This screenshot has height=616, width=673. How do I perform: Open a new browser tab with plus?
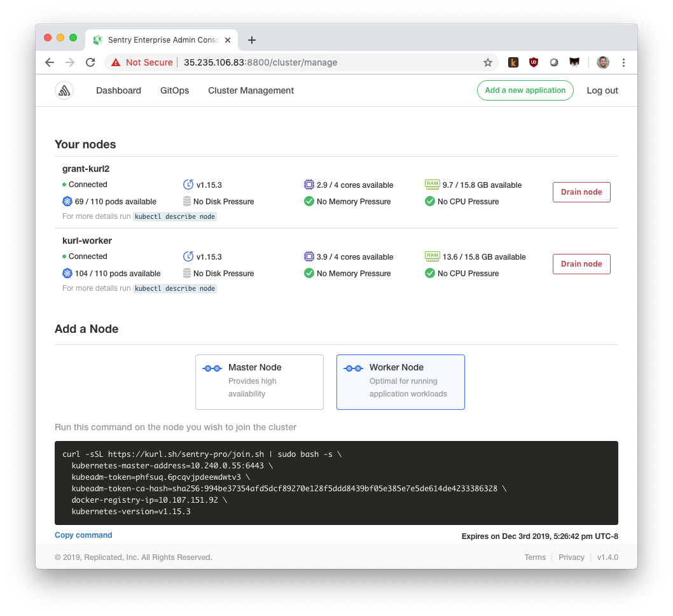click(252, 40)
